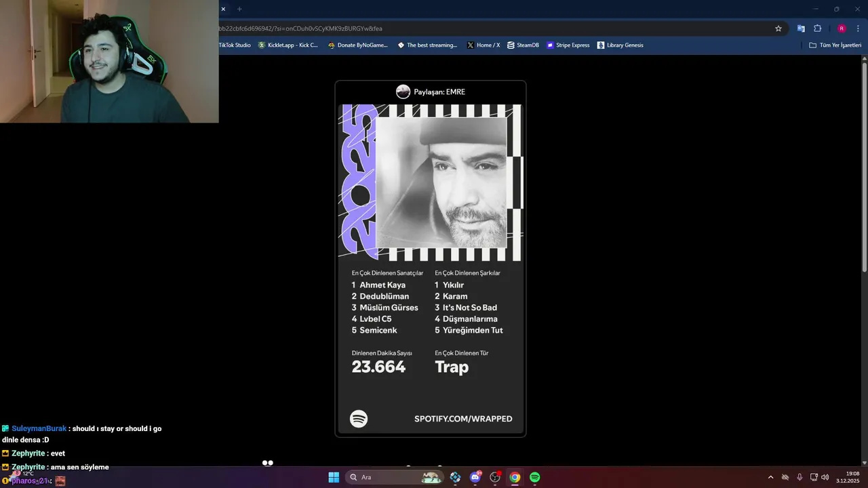Click chat username SuleymanBurak
The width and height of the screenshot is (868, 488).
pos(39,428)
